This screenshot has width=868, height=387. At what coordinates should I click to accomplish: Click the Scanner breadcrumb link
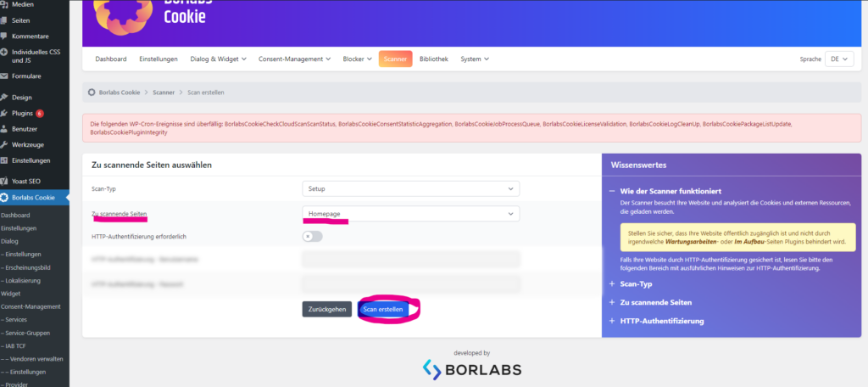[164, 92]
